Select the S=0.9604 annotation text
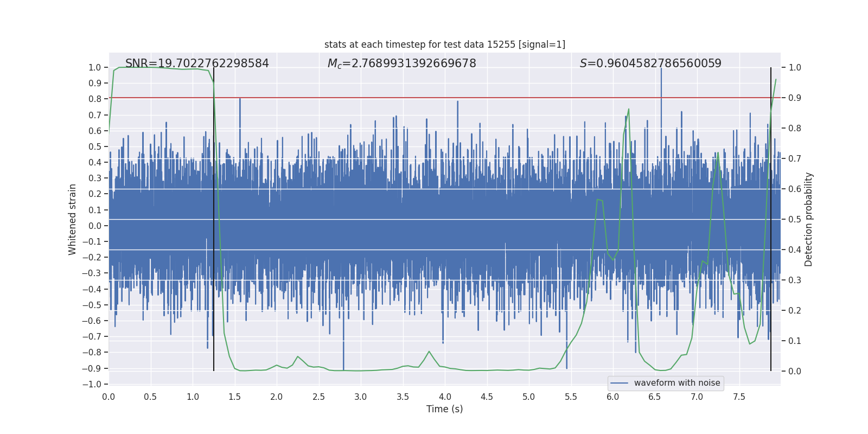The image size is (868, 434). click(650, 63)
